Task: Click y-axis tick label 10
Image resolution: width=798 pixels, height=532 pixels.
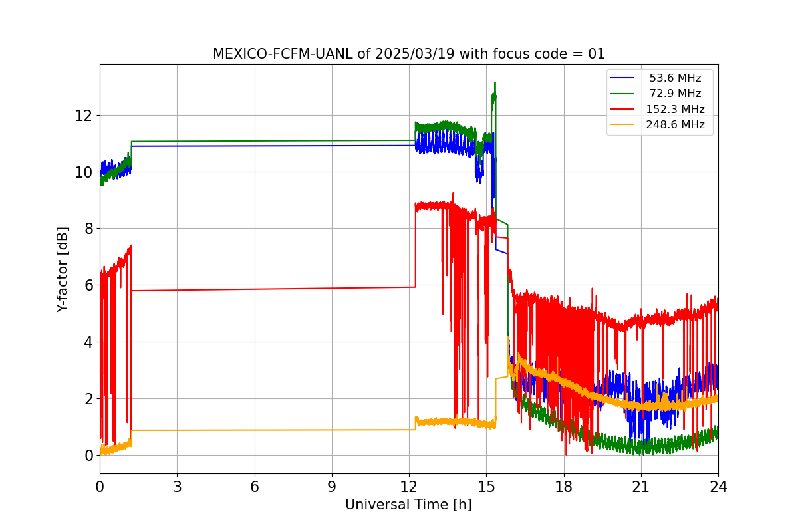Action: (x=84, y=172)
